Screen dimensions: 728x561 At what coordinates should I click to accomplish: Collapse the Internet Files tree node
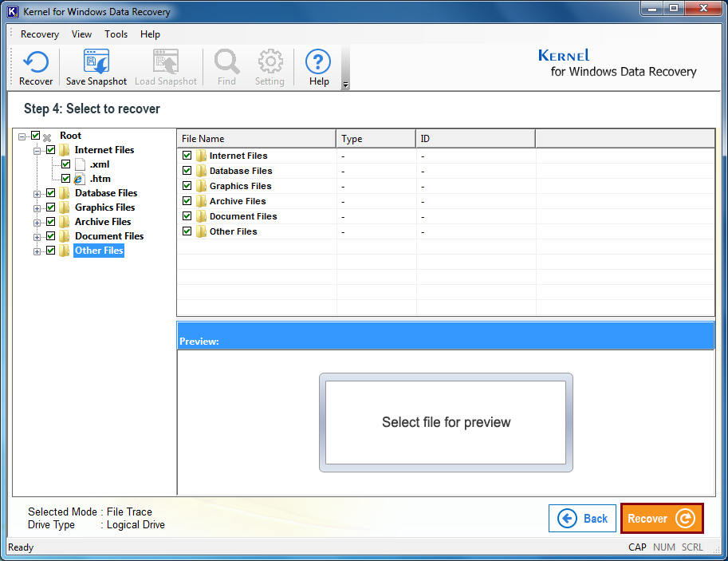point(37,151)
